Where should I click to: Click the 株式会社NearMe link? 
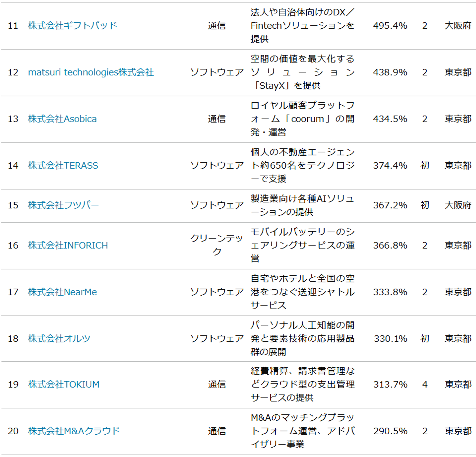click(x=62, y=292)
